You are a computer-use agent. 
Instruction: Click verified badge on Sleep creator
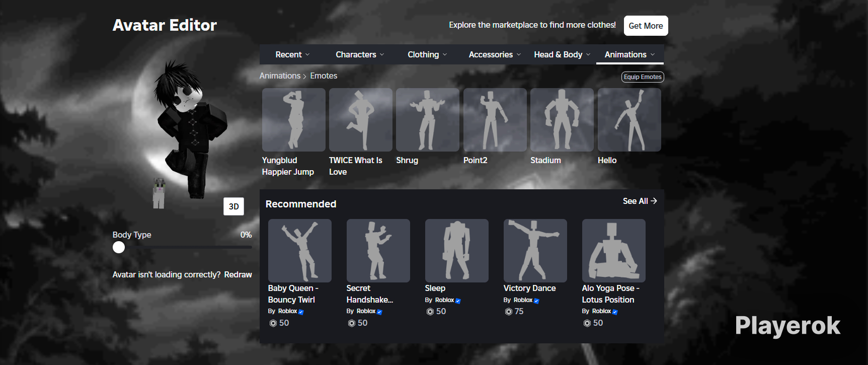(458, 301)
